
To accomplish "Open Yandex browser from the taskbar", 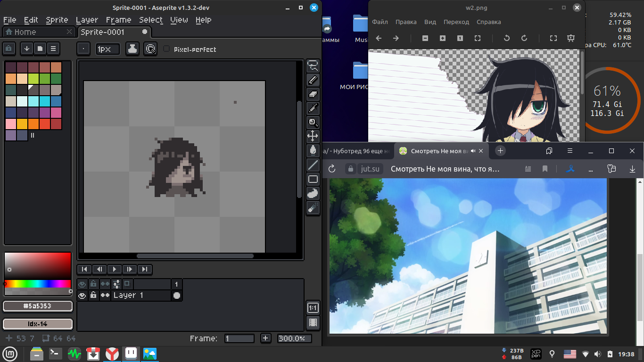I will (x=112, y=354).
